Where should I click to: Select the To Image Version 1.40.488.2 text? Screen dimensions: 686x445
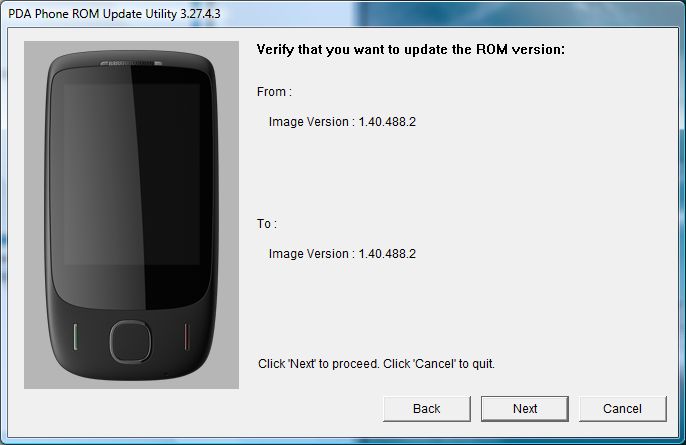[342, 254]
